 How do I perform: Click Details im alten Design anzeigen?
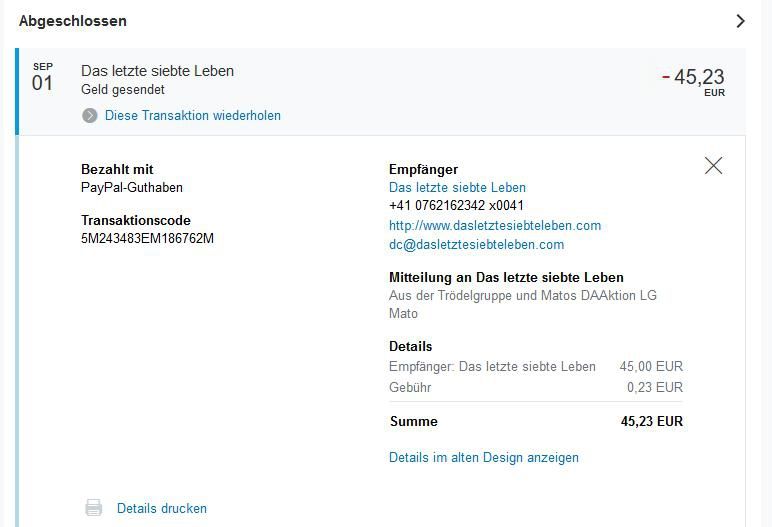(x=483, y=458)
